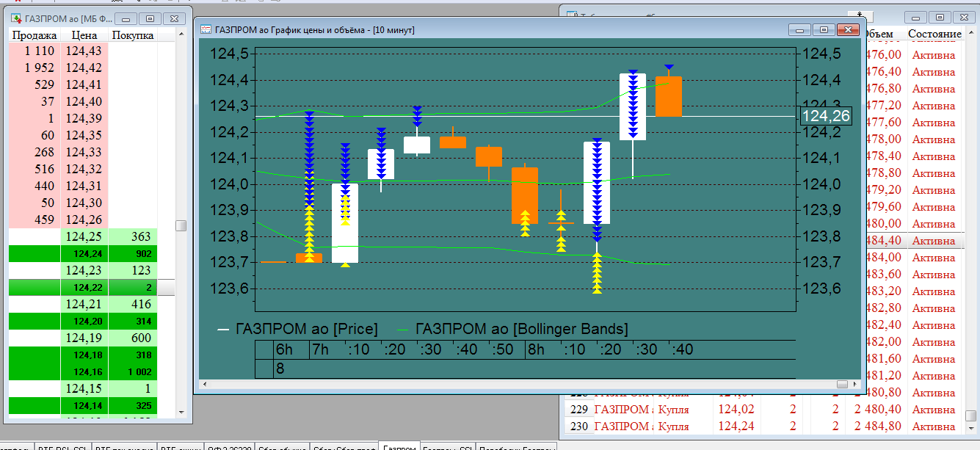The height and width of the screenshot is (450, 980).
Task: Maximize the orders table window
Action: click(x=939, y=16)
